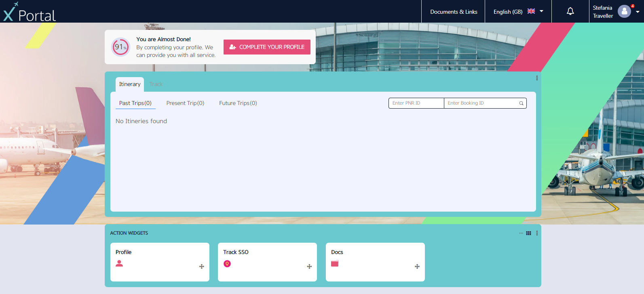This screenshot has width=644, height=294.
Task: Open Itinerary panel three-dot options menu
Action: 537,78
